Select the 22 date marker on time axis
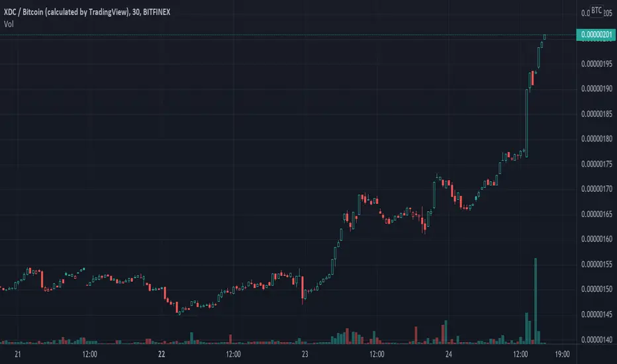The width and height of the screenshot is (617, 364). pyautogui.click(x=162, y=354)
